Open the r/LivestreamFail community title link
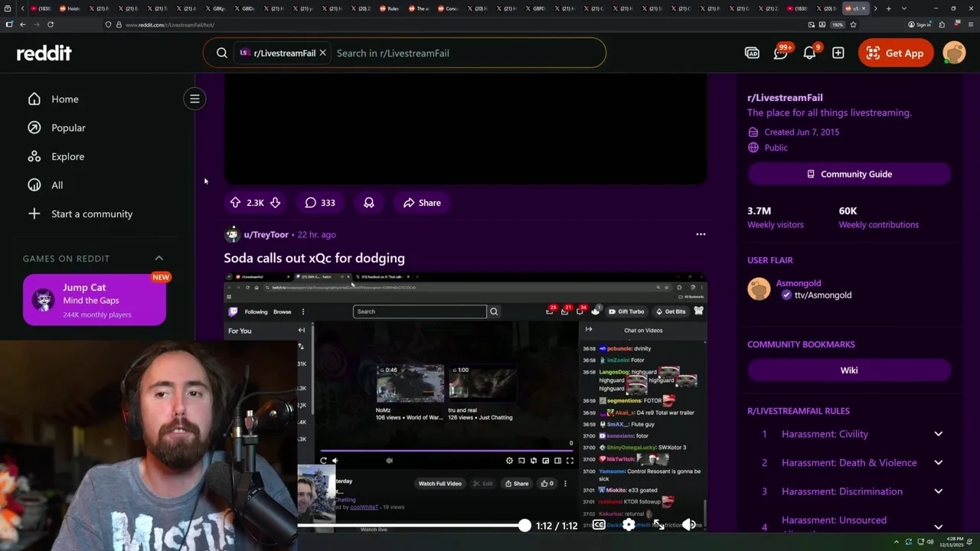This screenshot has width=980, height=551. 785,97
